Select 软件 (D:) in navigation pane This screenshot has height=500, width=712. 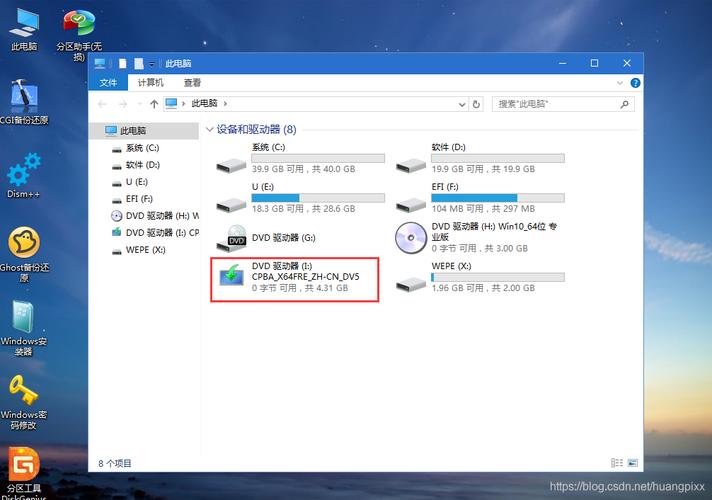click(141, 164)
